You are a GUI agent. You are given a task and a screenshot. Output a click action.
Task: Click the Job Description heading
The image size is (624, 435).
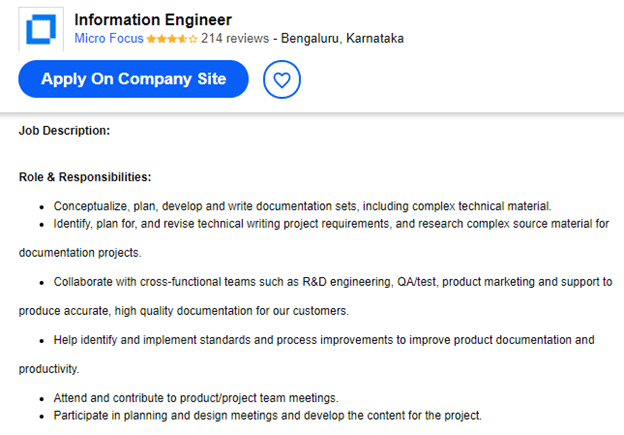tap(64, 131)
